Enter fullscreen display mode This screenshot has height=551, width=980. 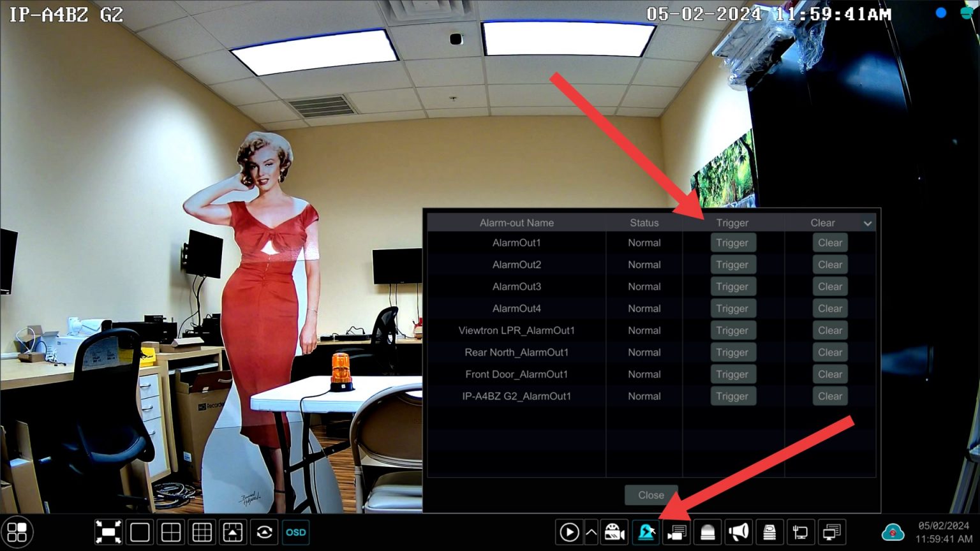tap(108, 531)
